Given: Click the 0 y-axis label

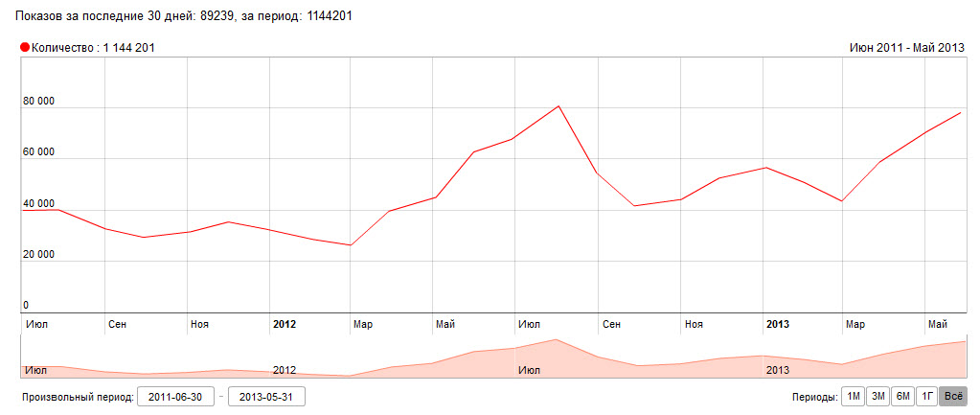Looking at the screenshot, I should [x=26, y=306].
